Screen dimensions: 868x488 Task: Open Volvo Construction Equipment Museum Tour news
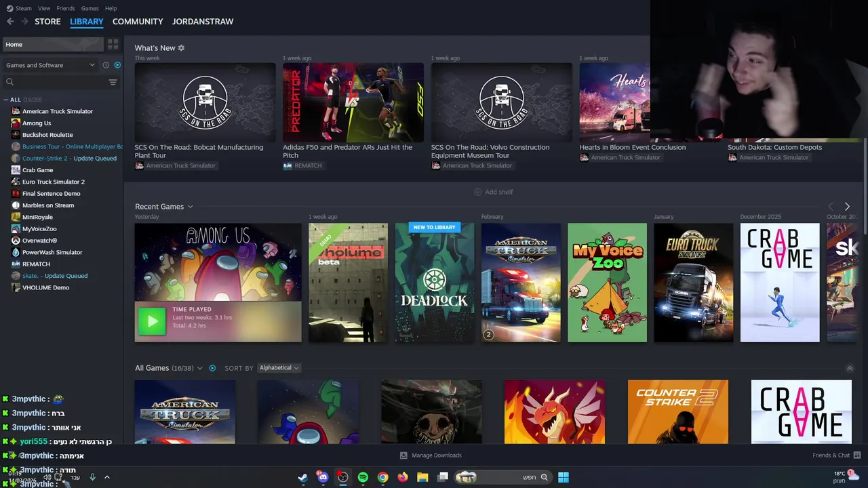(x=501, y=102)
